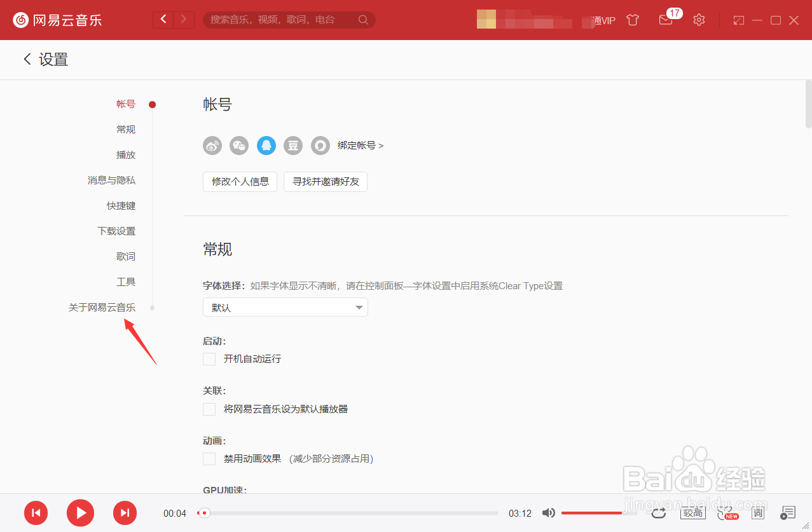Open the messages envelope icon

pos(665,20)
